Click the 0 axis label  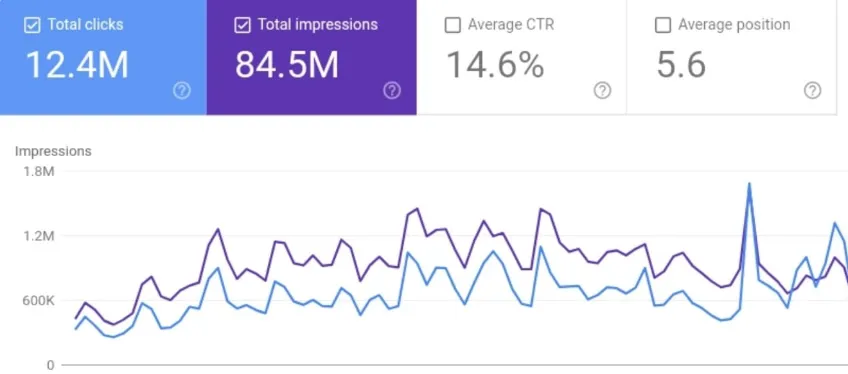coord(50,365)
